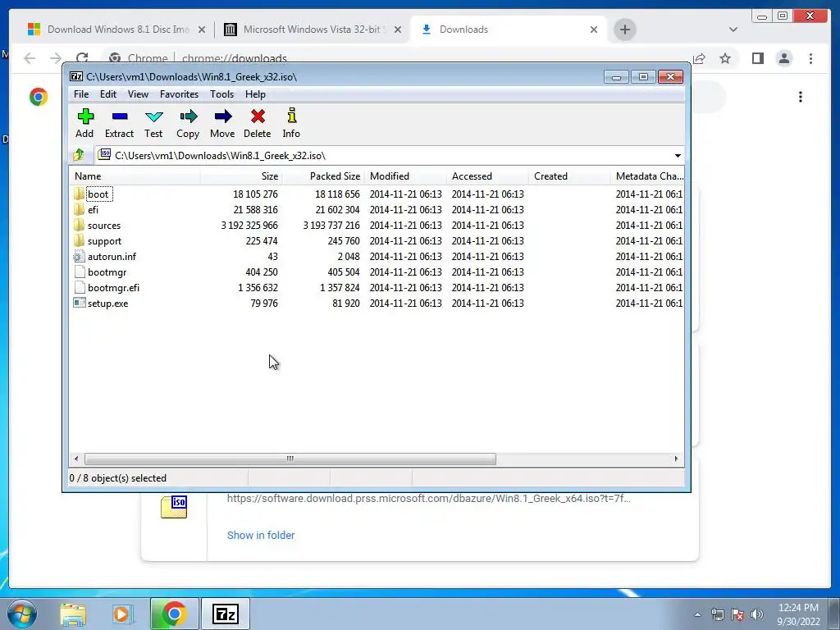Open Downloads page more actions menu
This screenshot has width=840, height=630.
[x=801, y=97]
